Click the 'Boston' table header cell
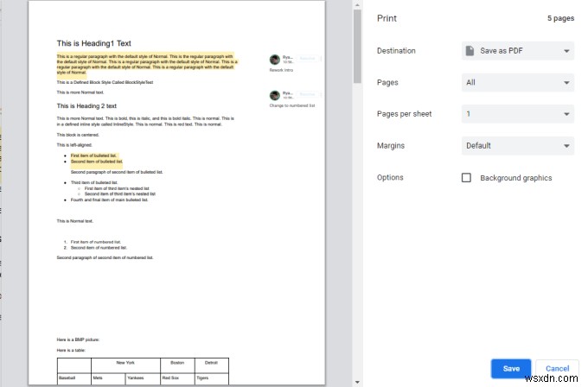The width and height of the screenshot is (588, 387). pos(177,365)
